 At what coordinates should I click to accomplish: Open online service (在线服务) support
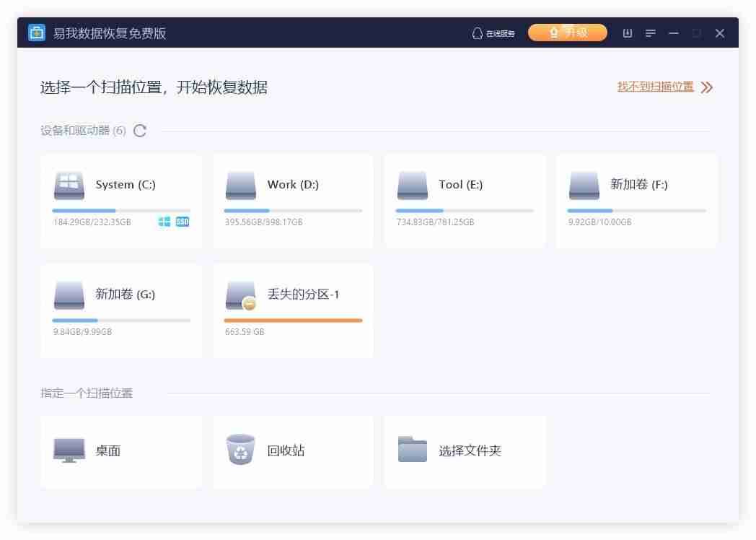tap(493, 33)
